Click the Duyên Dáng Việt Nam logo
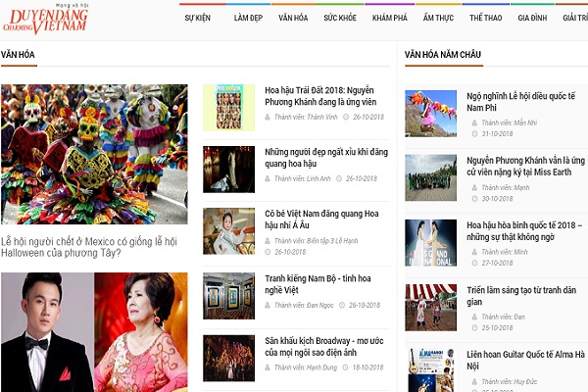Viewport: 588px width, 392px height. (46, 20)
